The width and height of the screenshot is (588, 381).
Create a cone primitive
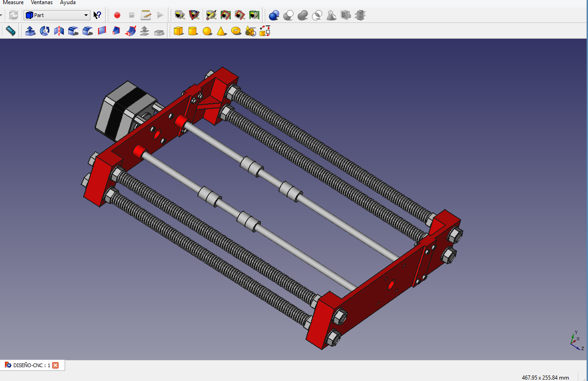tap(222, 31)
